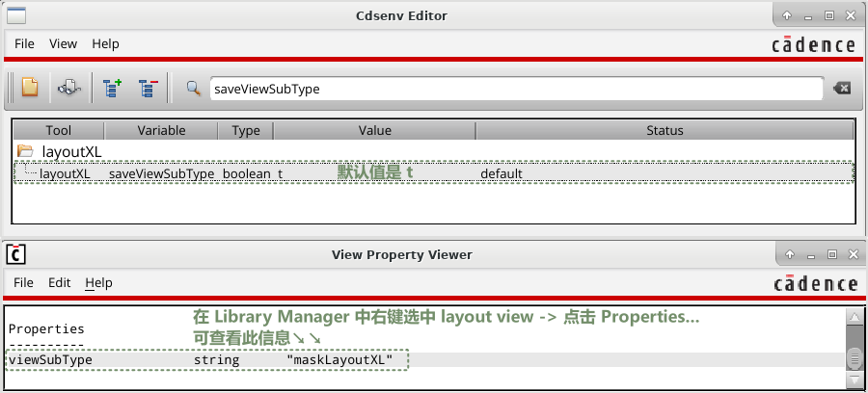Open File menu in View Property Viewer
This screenshot has height=393, width=868.
(23, 282)
